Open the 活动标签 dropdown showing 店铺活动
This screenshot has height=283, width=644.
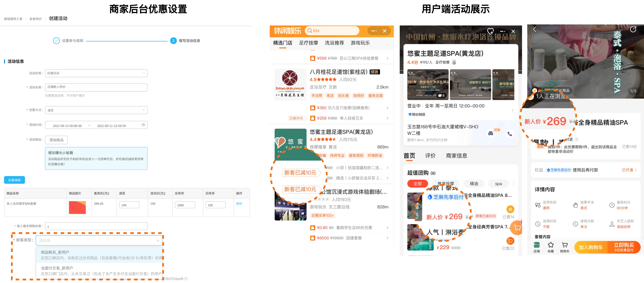[x=96, y=73]
